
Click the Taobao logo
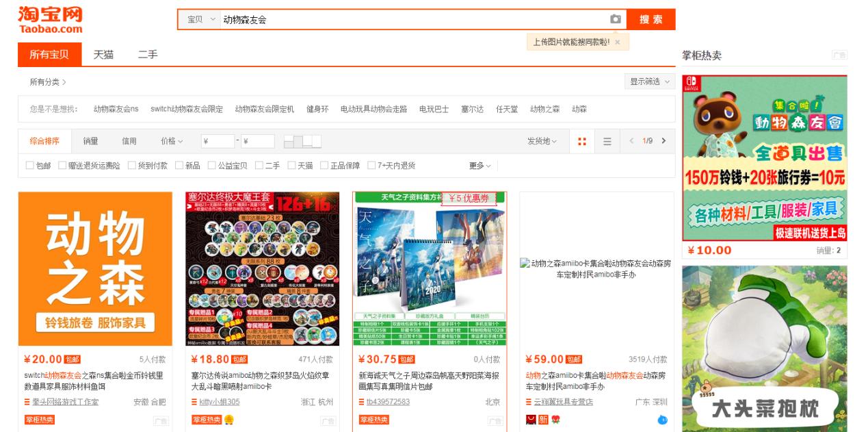pyautogui.click(x=49, y=16)
